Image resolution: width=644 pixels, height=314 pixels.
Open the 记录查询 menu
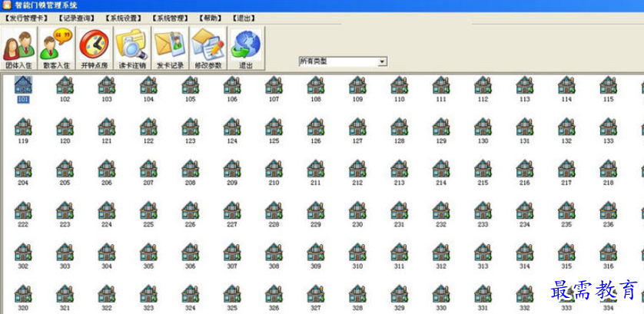[77, 18]
